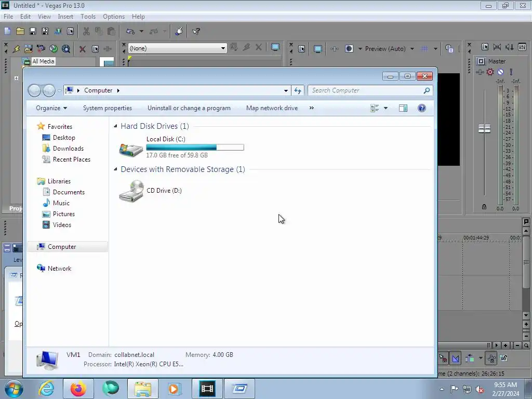Click the Interactive Tutorials hand icon
532x399 pixels.
click(x=179, y=31)
